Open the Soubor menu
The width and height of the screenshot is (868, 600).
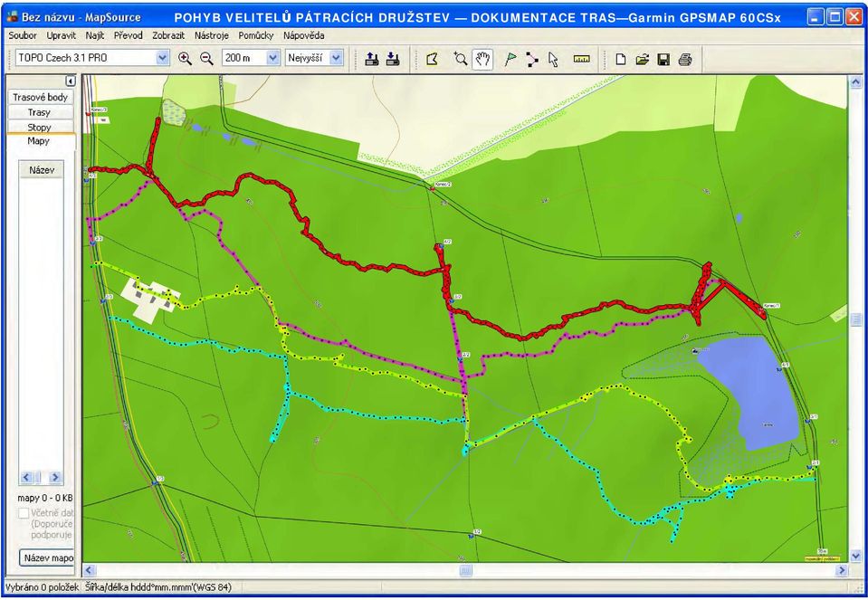coord(23,35)
